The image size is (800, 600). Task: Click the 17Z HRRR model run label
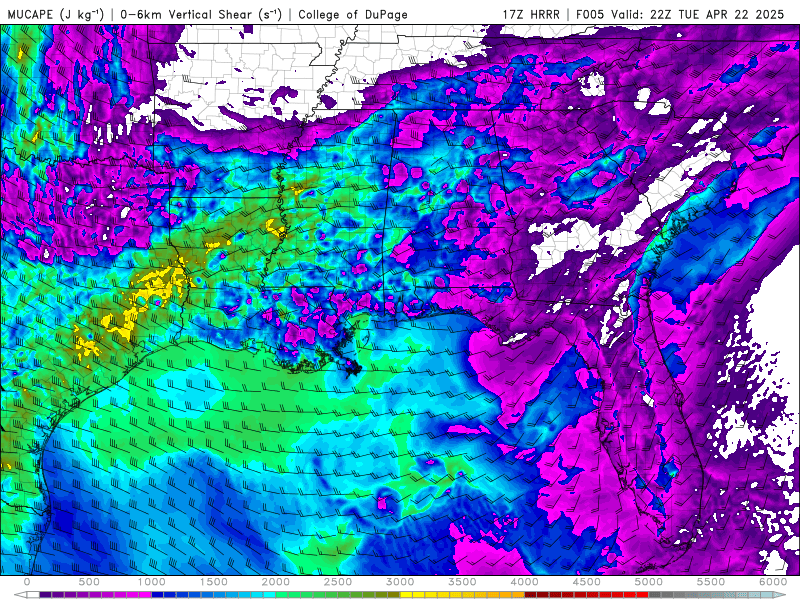(531, 14)
